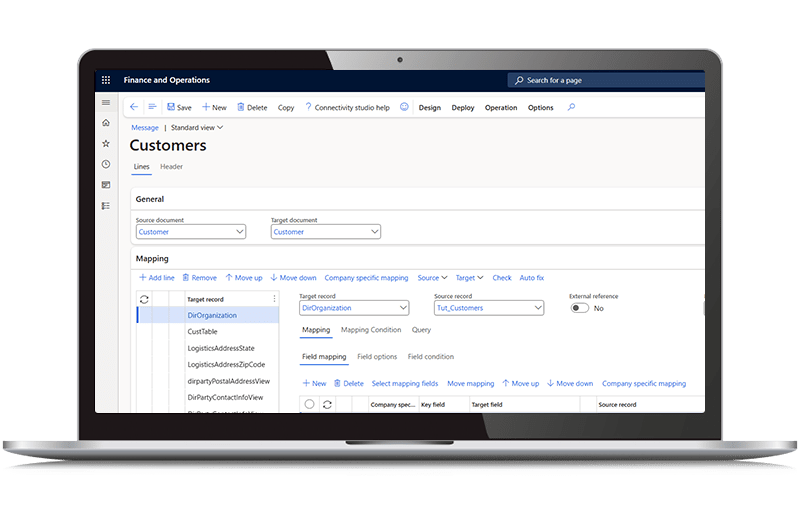Open Workspaces icon in sidebar
Image resolution: width=800 pixels, height=507 pixels.
[x=106, y=185]
